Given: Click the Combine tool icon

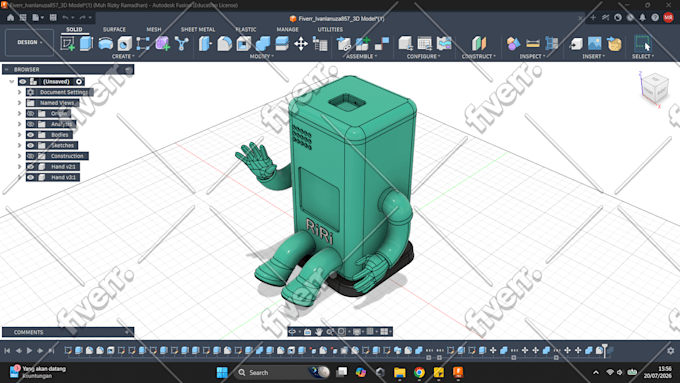Looking at the screenshot, I should pos(262,43).
